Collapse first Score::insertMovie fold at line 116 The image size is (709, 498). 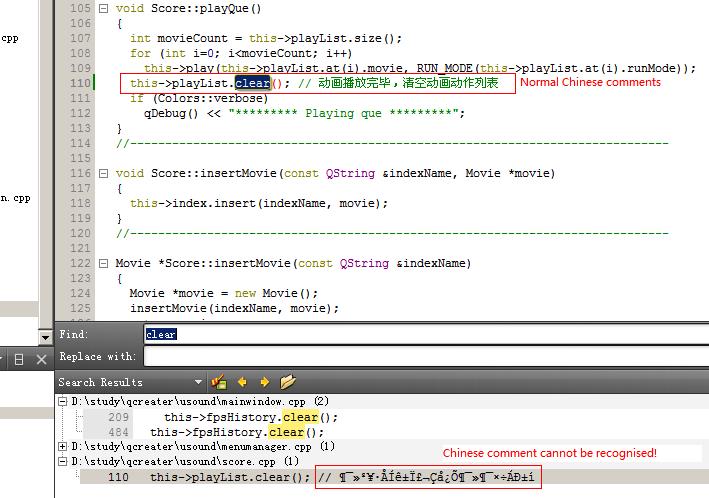click(103, 173)
